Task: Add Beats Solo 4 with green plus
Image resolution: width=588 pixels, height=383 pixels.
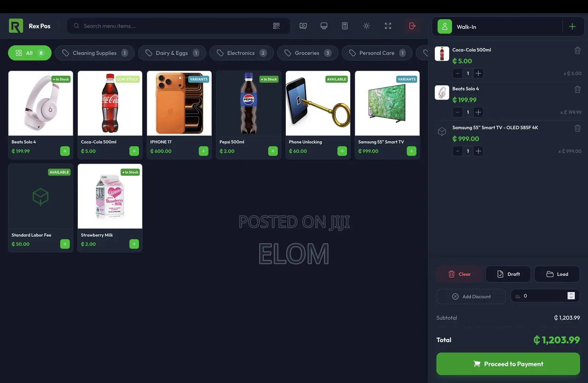Action: (65, 151)
